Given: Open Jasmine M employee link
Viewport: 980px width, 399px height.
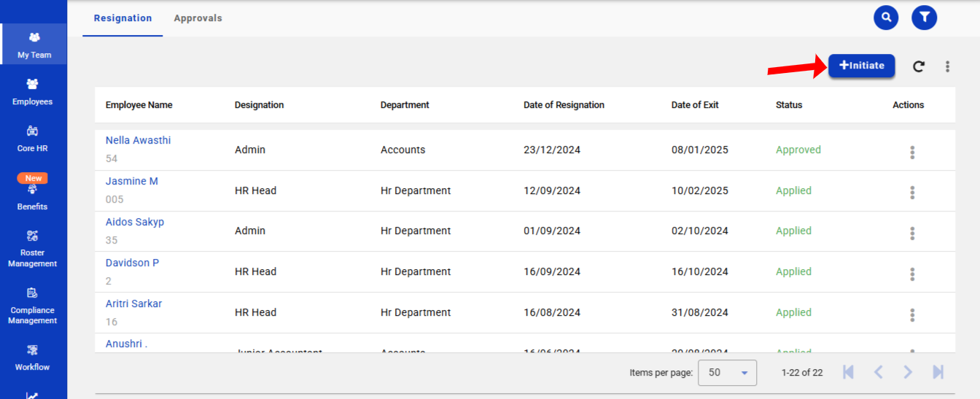Looking at the screenshot, I should (132, 181).
